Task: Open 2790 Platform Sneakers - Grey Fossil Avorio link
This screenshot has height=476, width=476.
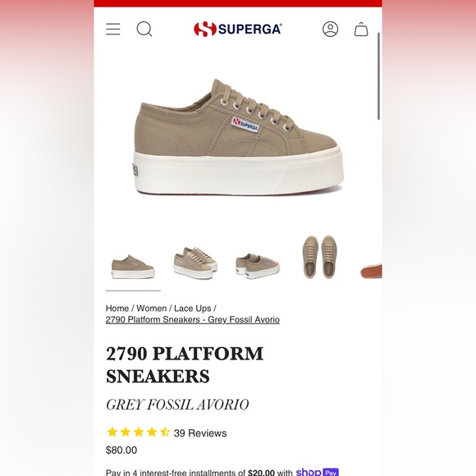Action: 193,320
